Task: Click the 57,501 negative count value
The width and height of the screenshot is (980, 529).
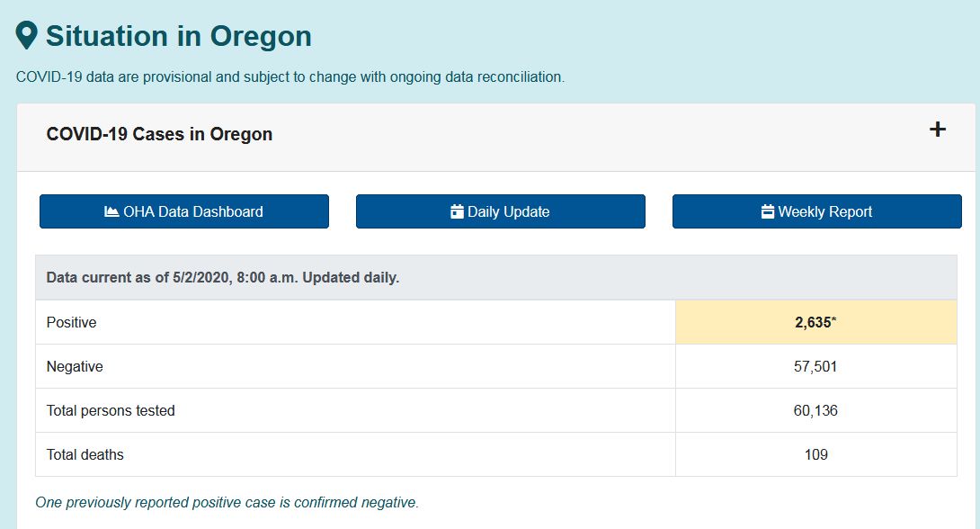Action: pyautogui.click(x=815, y=366)
